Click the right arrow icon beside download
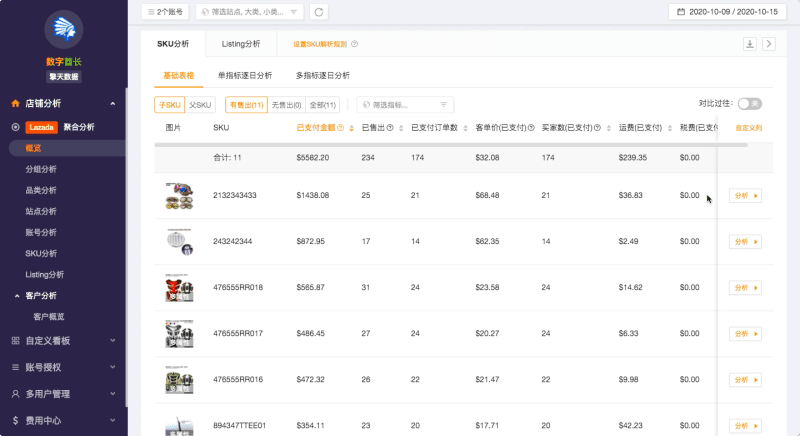 click(768, 44)
